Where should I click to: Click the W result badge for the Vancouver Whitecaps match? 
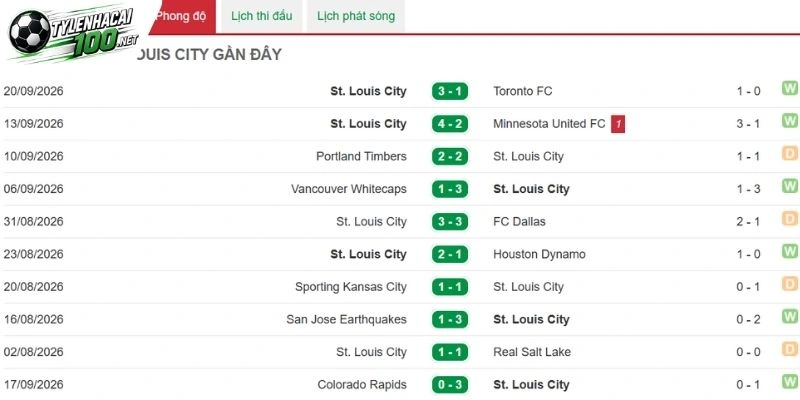click(x=790, y=186)
